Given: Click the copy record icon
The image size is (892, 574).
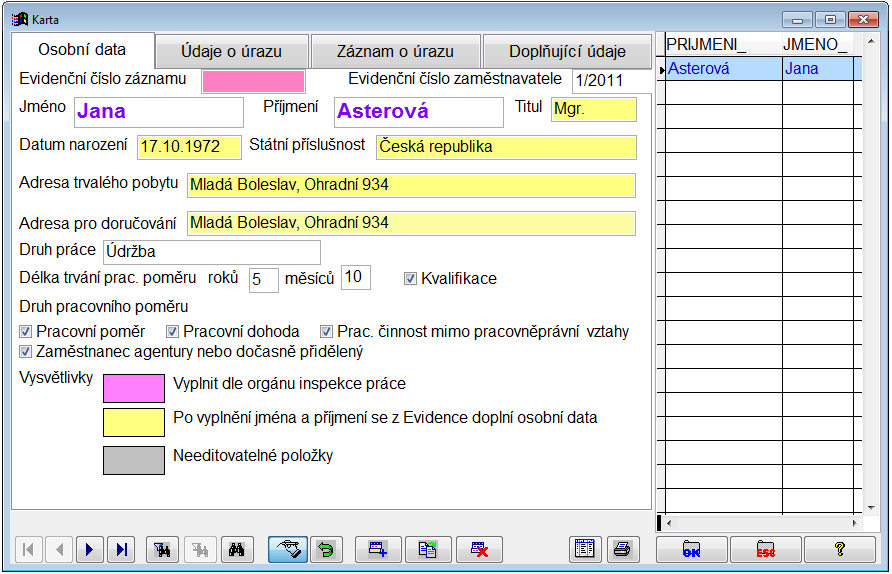Looking at the screenshot, I should click(x=428, y=549).
